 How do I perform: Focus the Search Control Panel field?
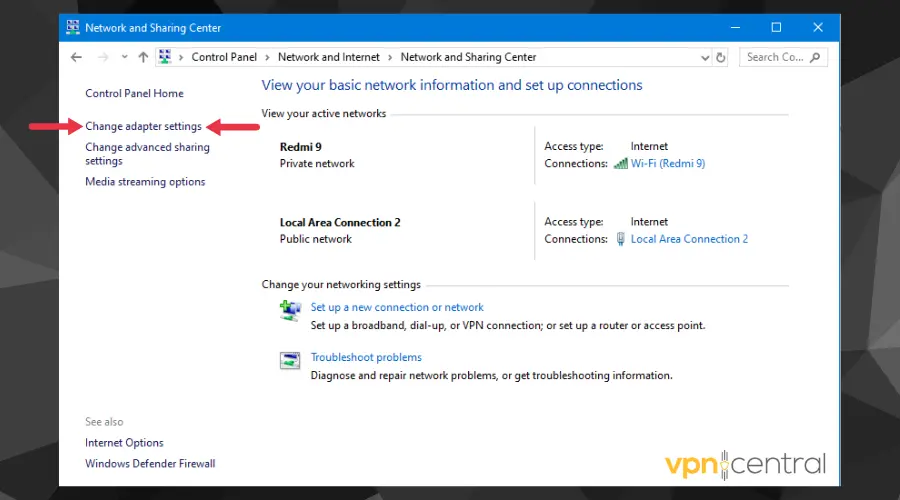[783, 57]
